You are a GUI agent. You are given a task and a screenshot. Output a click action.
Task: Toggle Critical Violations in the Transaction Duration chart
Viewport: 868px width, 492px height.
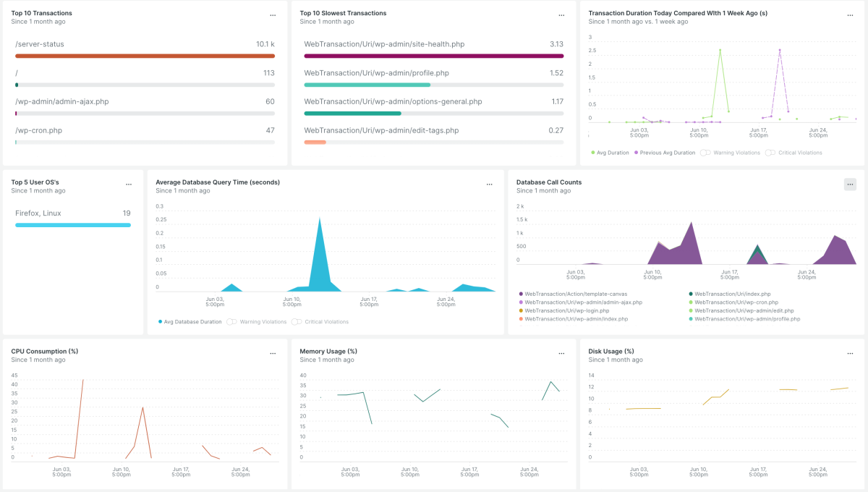[793, 153]
